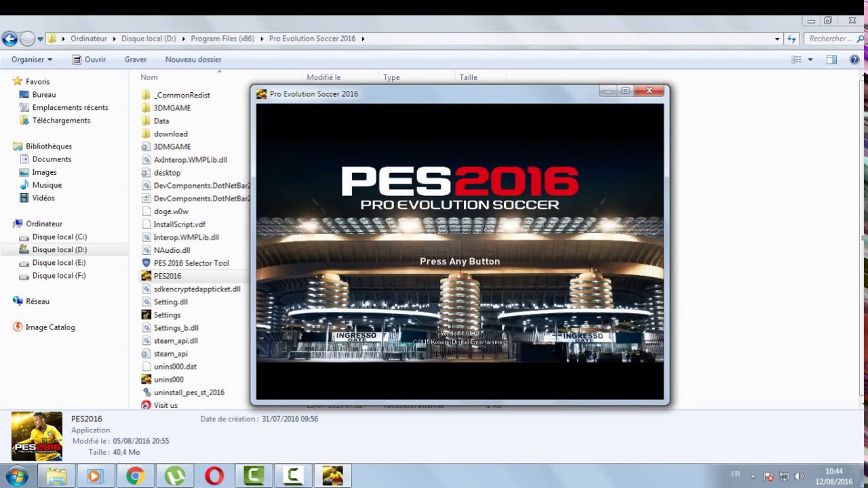Open the view options dropdown arrow
The width and height of the screenshot is (868, 488).
[810, 60]
